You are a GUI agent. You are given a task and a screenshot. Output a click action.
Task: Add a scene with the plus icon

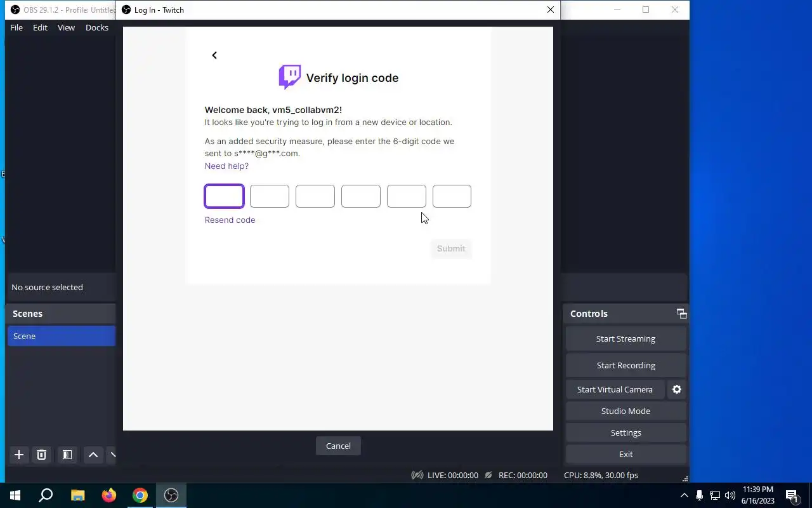point(19,455)
